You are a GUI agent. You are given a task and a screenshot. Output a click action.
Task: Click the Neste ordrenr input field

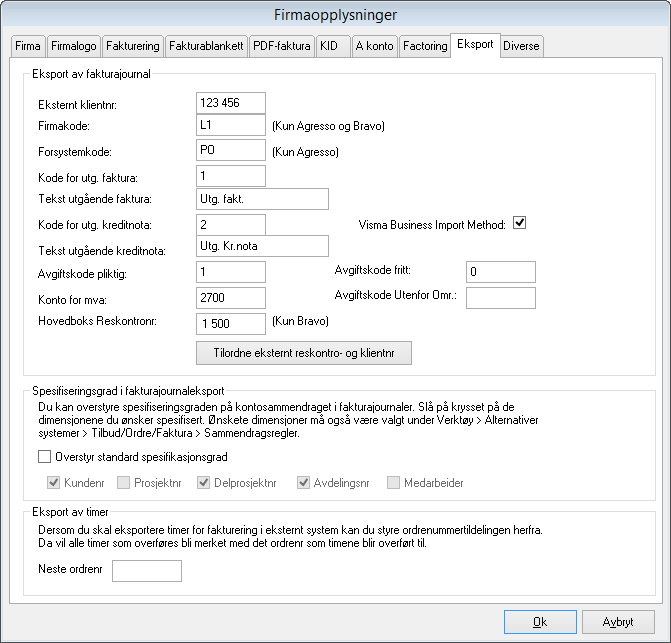[147, 571]
